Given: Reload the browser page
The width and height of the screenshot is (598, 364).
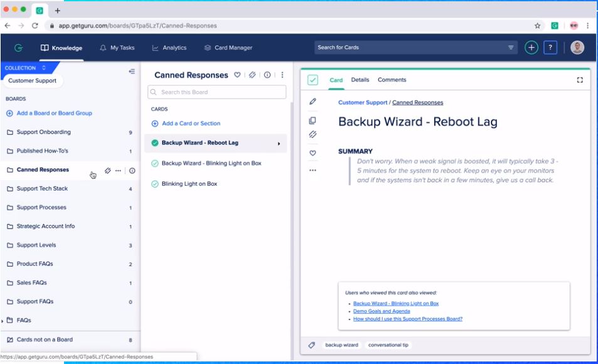Looking at the screenshot, I should pyautogui.click(x=35, y=26).
